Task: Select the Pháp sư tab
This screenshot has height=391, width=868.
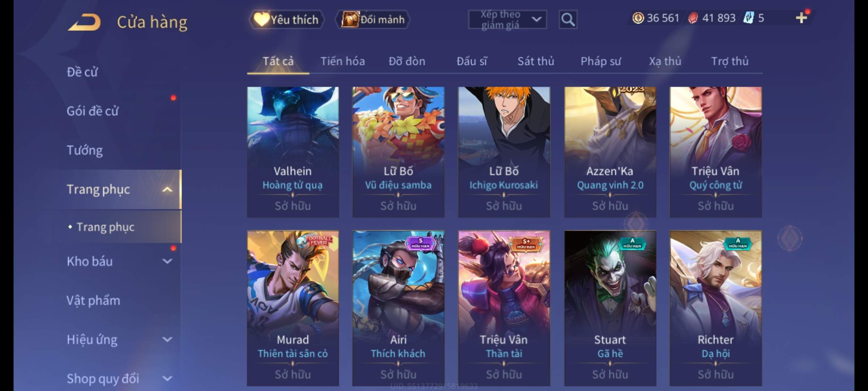Action: tap(600, 61)
